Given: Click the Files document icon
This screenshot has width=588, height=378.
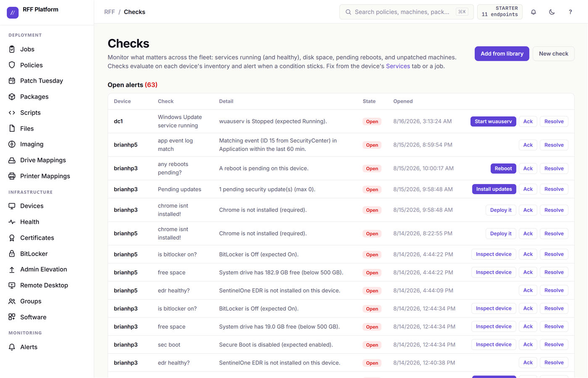Looking at the screenshot, I should (12, 129).
